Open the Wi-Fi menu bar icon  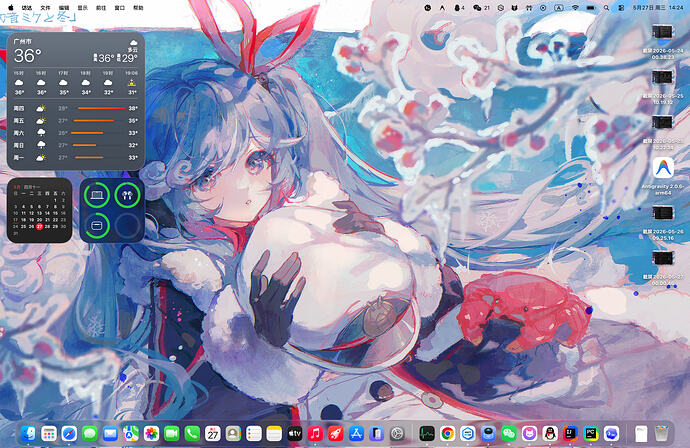(x=575, y=8)
